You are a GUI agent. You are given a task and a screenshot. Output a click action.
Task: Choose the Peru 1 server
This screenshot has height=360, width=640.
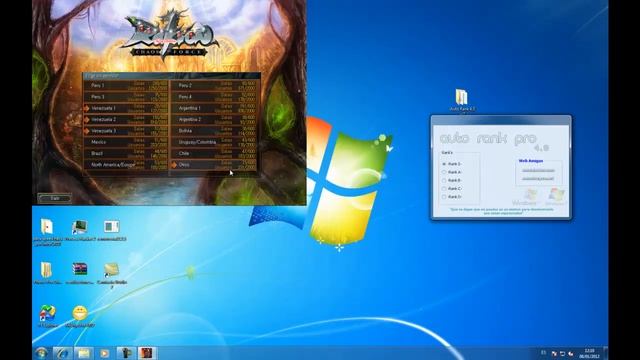(126, 85)
